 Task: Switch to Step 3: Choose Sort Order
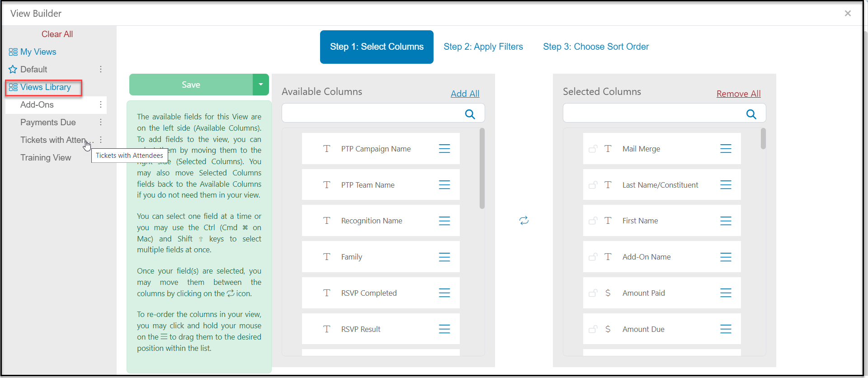(596, 47)
